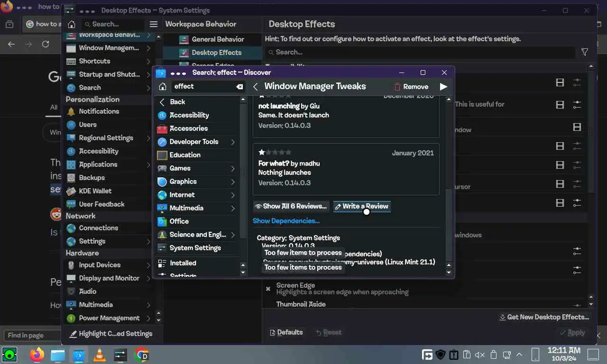Viewport: 607px width, 364px height.
Task: Open Users settings
Action: click(88, 125)
